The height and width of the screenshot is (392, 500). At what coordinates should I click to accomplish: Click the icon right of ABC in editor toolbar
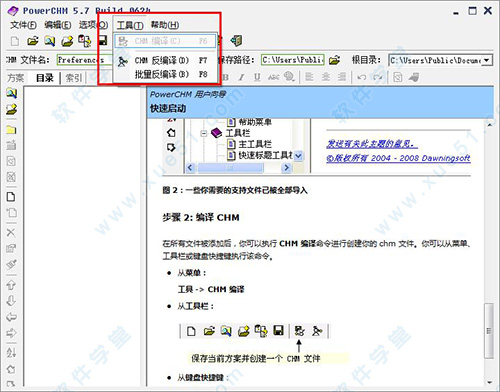289,77
